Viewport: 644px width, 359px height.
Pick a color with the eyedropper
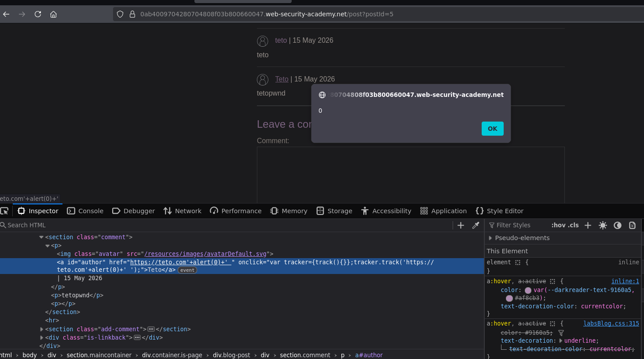[x=476, y=225]
